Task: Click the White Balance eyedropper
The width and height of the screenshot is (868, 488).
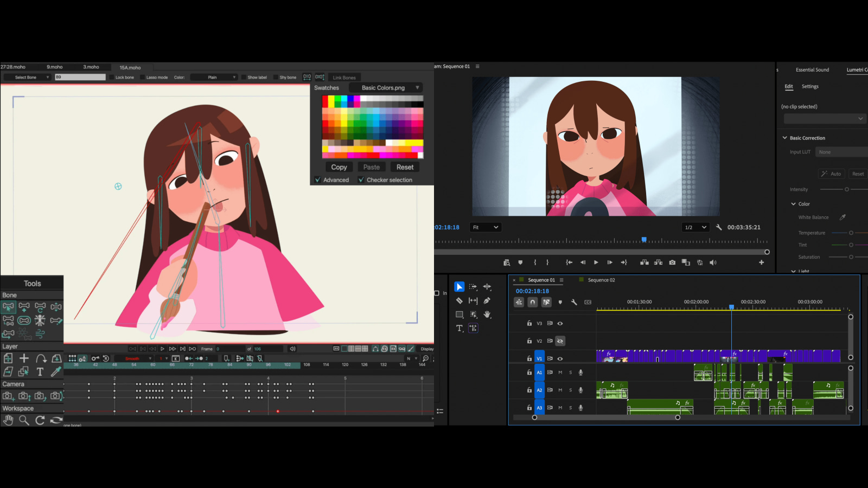Action: [843, 217]
